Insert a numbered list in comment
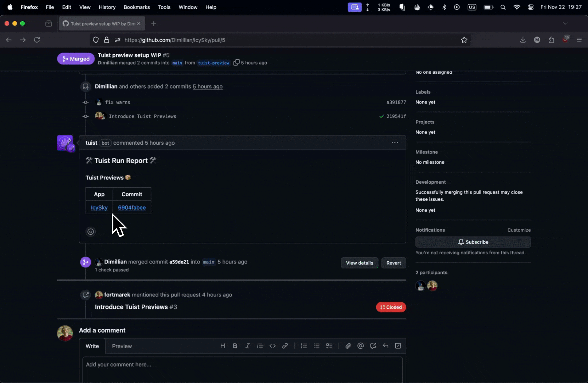This screenshot has height=383, width=588. (304, 346)
